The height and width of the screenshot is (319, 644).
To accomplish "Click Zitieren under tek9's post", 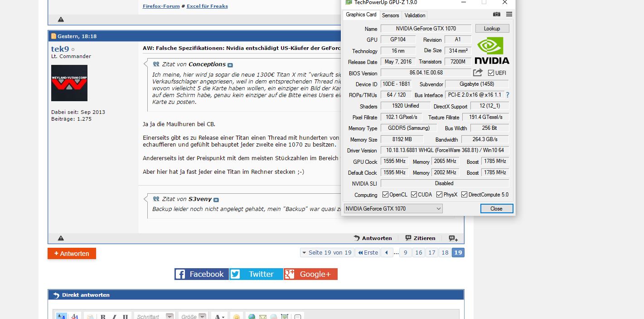I will pyautogui.click(x=420, y=238).
